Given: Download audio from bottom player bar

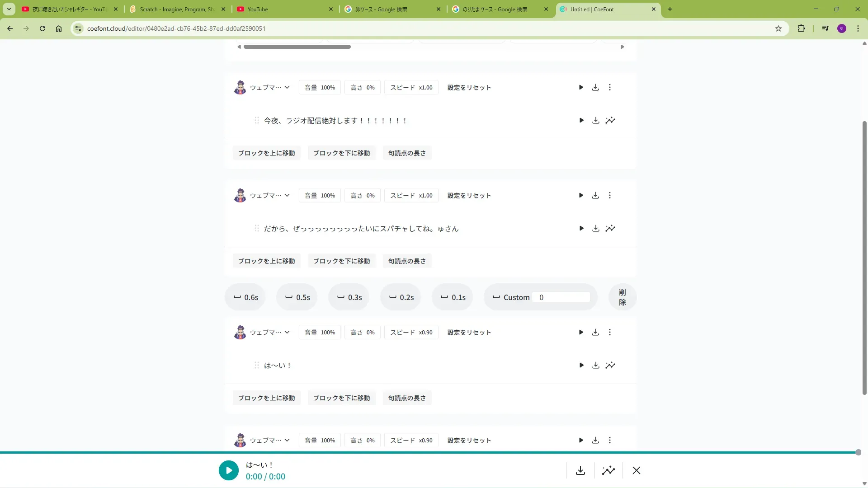Looking at the screenshot, I should [x=580, y=471].
